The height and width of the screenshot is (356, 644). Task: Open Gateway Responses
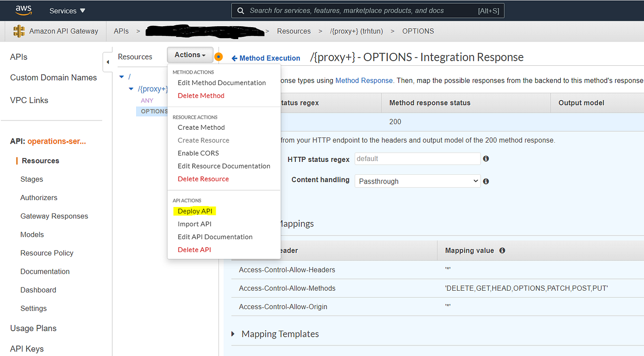coord(54,216)
